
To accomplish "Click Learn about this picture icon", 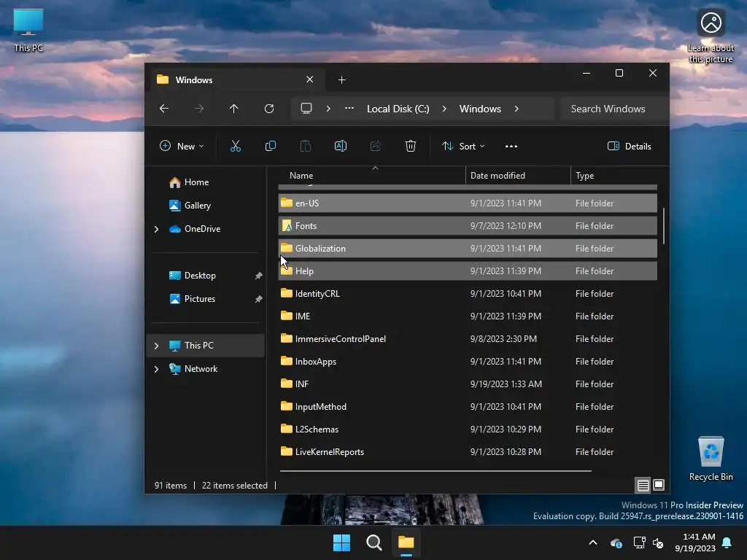I will [x=711, y=37].
